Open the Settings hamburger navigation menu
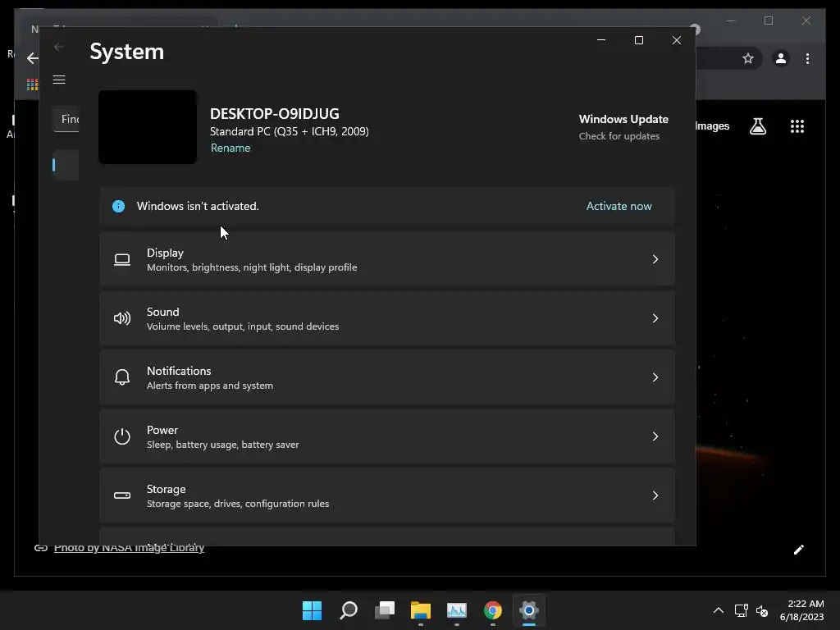Image resolution: width=840 pixels, height=630 pixels. [x=59, y=80]
